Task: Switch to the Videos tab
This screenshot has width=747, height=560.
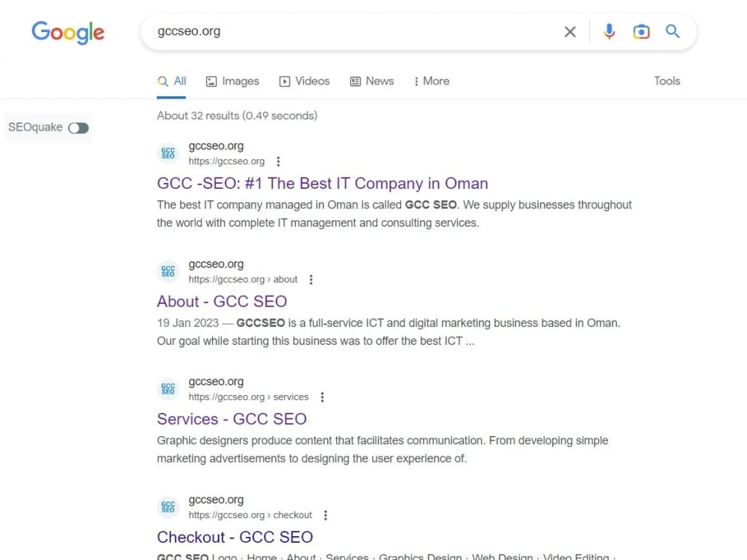Action: 305,81
